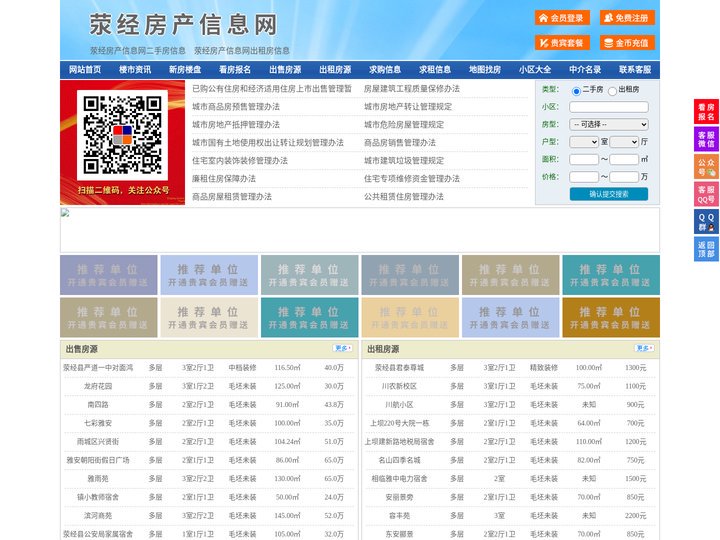
Task: Click the 荥经房产信息网 site logo title
Action: click(183, 25)
